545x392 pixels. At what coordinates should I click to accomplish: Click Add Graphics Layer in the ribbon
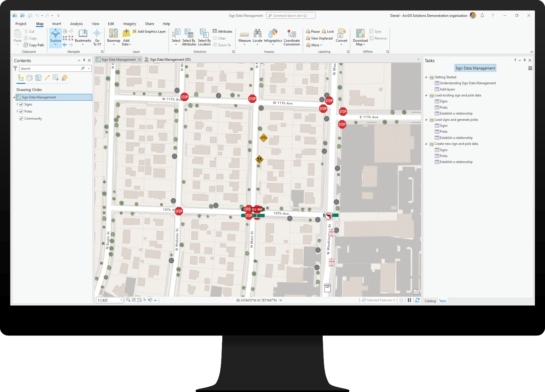point(149,31)
